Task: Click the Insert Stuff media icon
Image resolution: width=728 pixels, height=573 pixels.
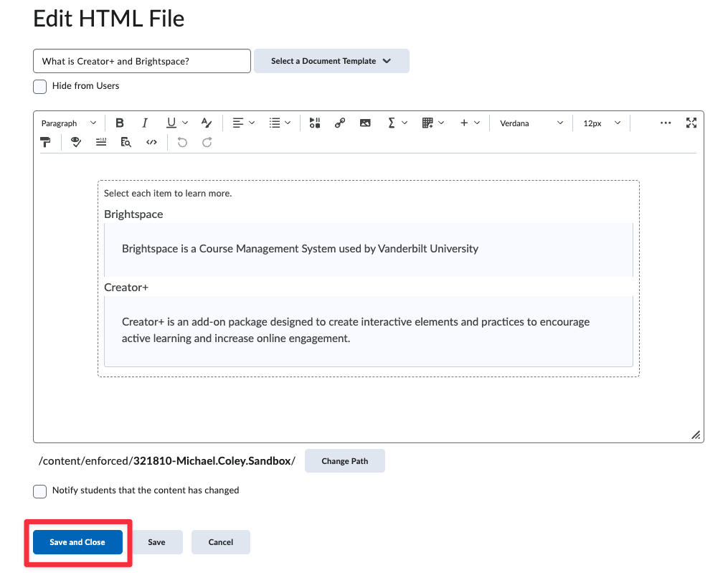Action: [315, 123]
